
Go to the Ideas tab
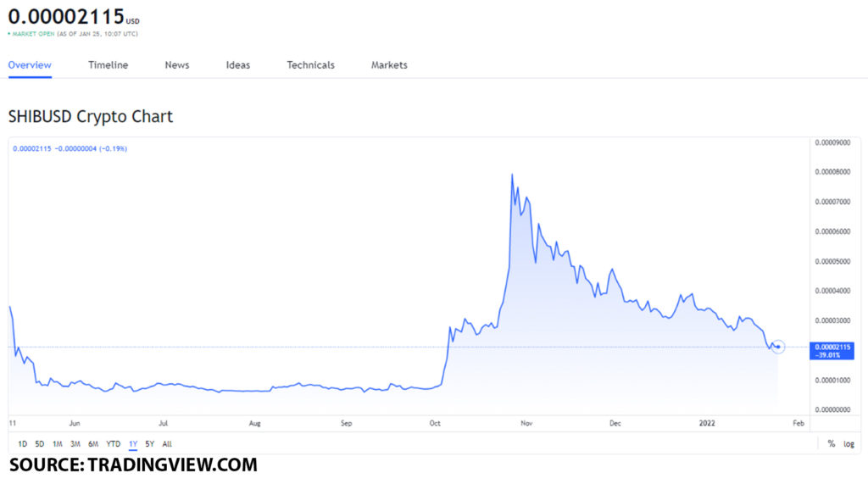[238, 64]
